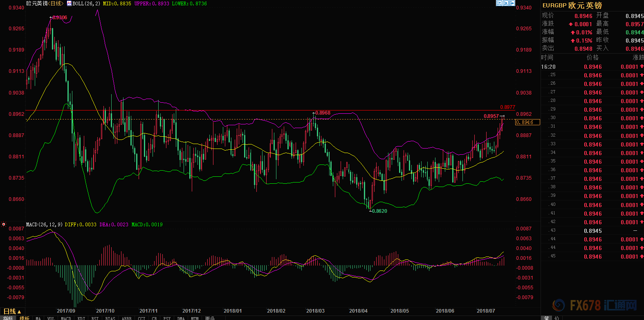Screen dimensions: 644x320
Task: Switch to the 指标 tab
Action: coord(8,318)
